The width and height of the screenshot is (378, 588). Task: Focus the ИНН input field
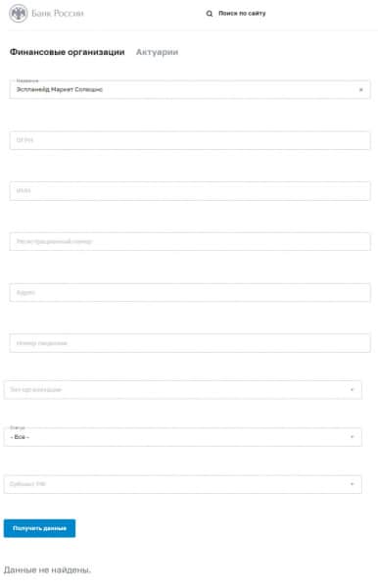click(190, 191)
